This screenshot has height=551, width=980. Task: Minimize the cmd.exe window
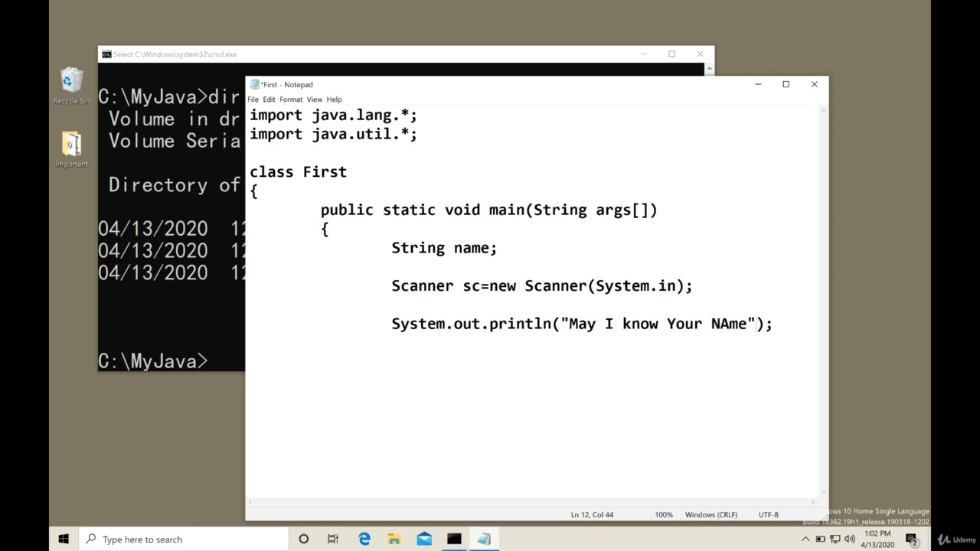644,54
